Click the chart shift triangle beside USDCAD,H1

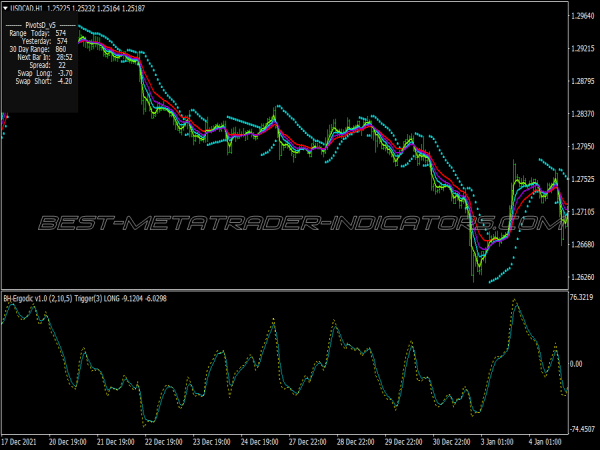click(5, 8)
